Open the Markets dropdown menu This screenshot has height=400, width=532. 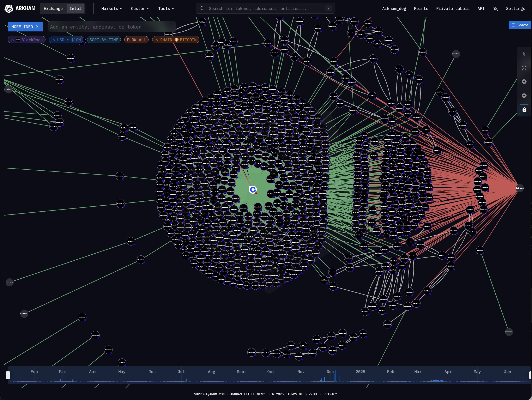[112, 9]
